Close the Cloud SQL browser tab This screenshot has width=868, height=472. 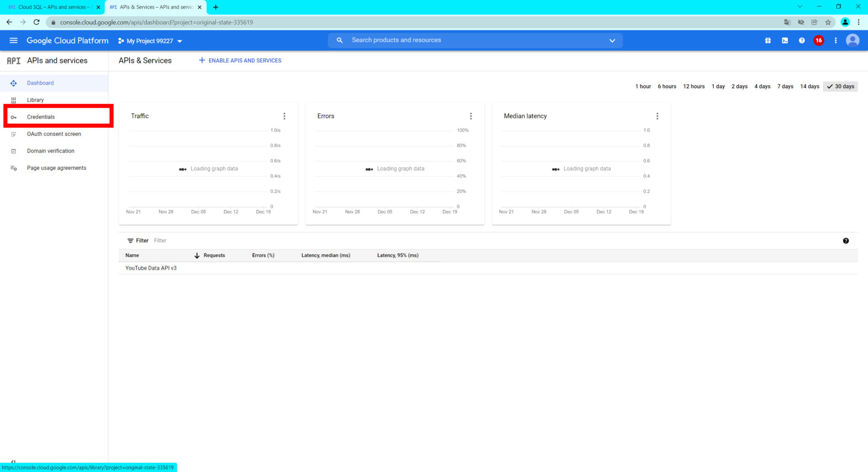pos(98,7)
